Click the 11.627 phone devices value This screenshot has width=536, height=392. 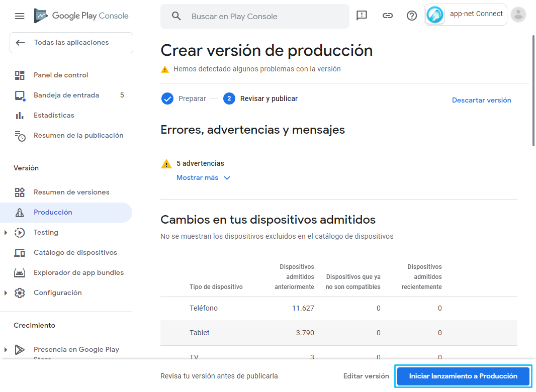(303, 308)
